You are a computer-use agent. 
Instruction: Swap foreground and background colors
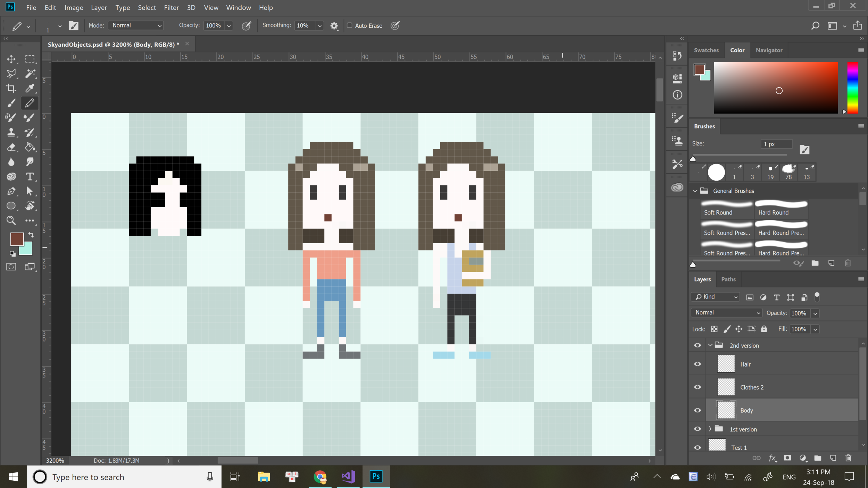coord(31,235)
